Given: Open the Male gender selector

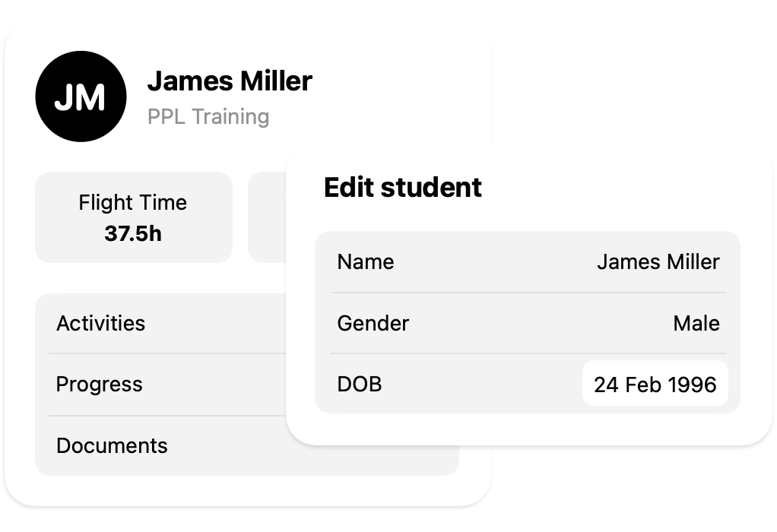Looking at the screenshot, I should 696,323.
